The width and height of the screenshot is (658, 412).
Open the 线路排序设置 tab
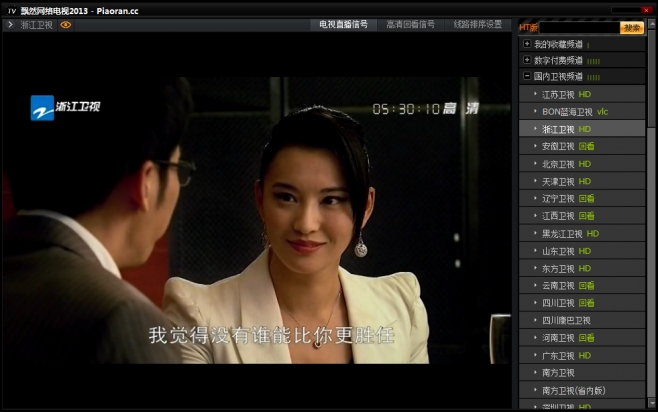click(x=478, y=24)
